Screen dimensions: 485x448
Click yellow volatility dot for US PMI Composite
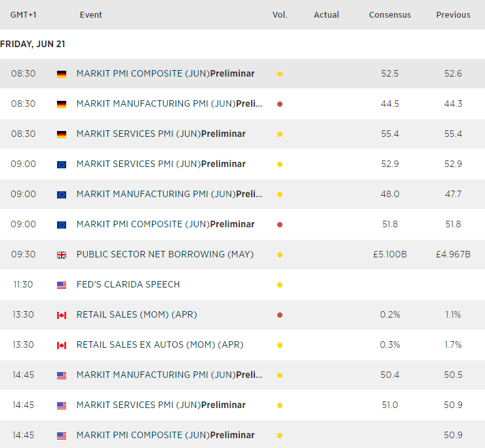pyautogui.click(x=280, y=436)
